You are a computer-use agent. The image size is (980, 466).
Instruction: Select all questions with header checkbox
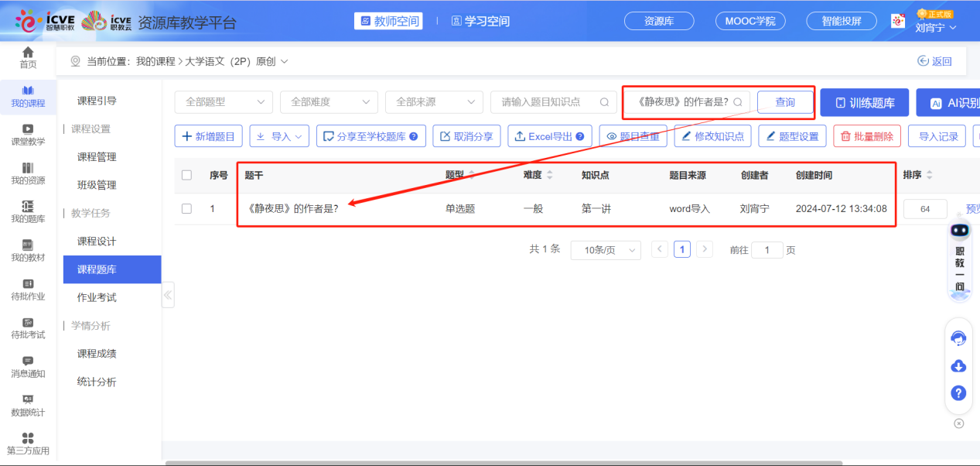pos(186,175)
